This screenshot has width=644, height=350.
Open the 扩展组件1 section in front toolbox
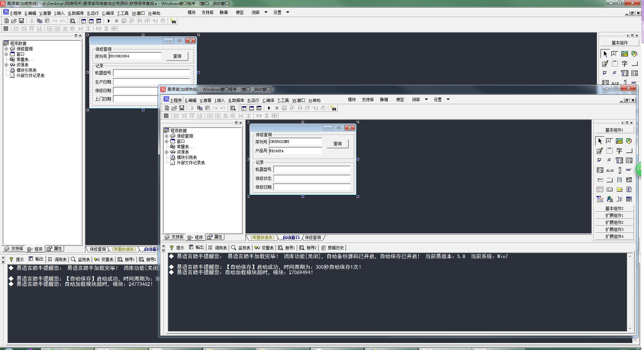tap(614, 215)
